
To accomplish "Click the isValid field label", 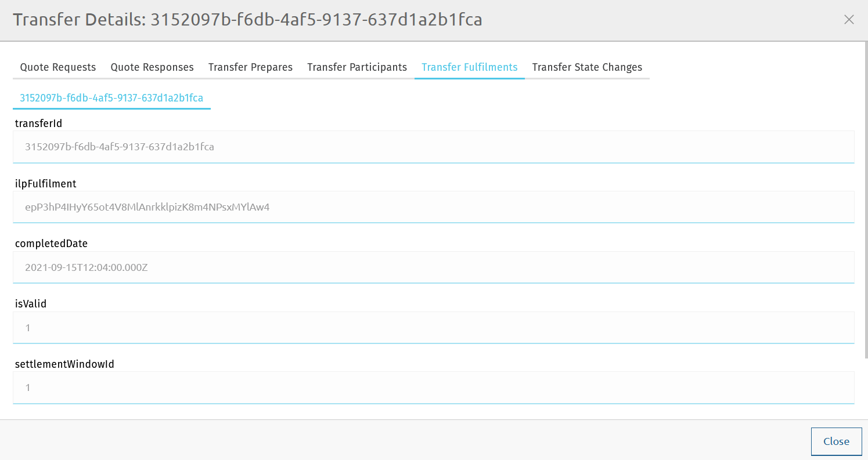I will 30,304.
